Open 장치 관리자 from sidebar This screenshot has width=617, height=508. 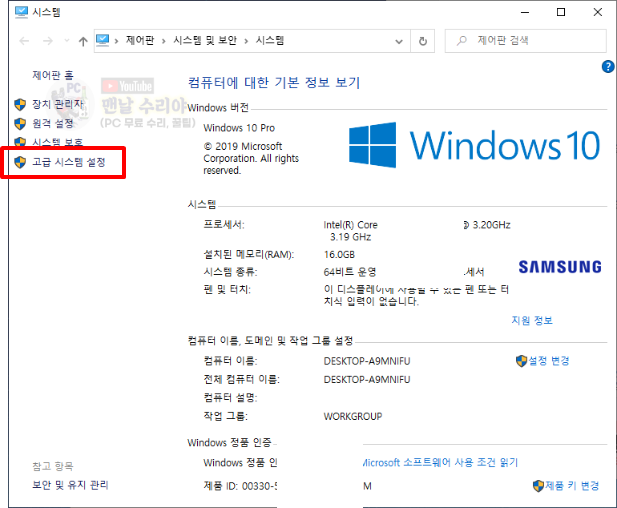coord(58,104)
